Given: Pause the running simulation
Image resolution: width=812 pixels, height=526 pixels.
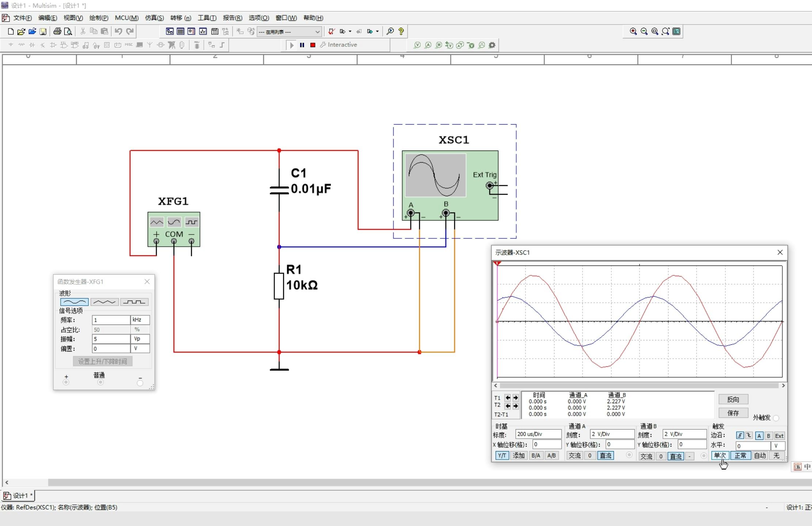Looking at the screenshot, I should pos(302,45).
